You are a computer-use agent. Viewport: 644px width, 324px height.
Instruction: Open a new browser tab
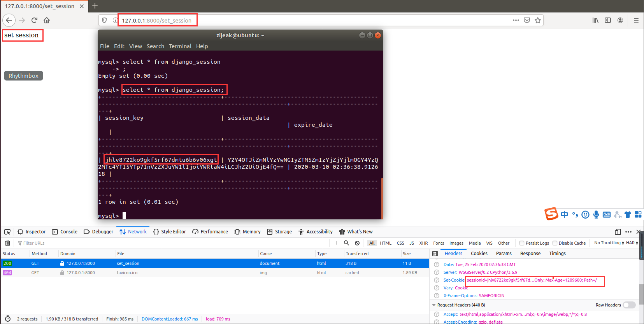95,6
